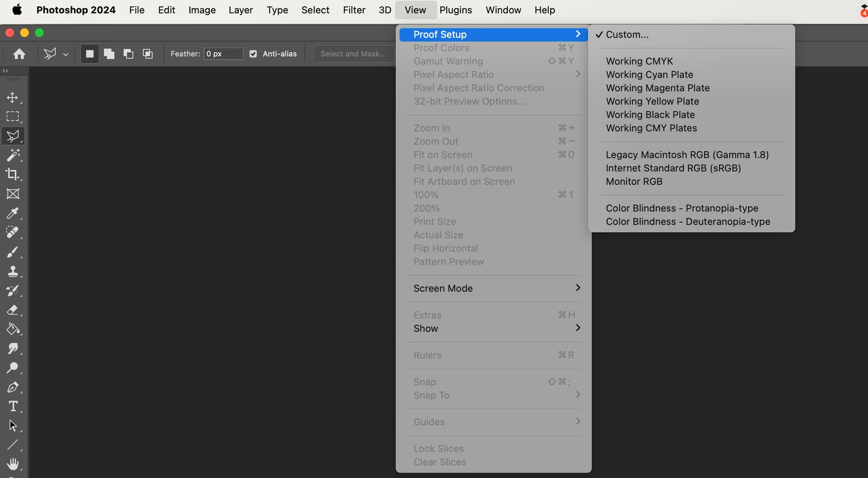Select the Hand tool

click(13, 464)
